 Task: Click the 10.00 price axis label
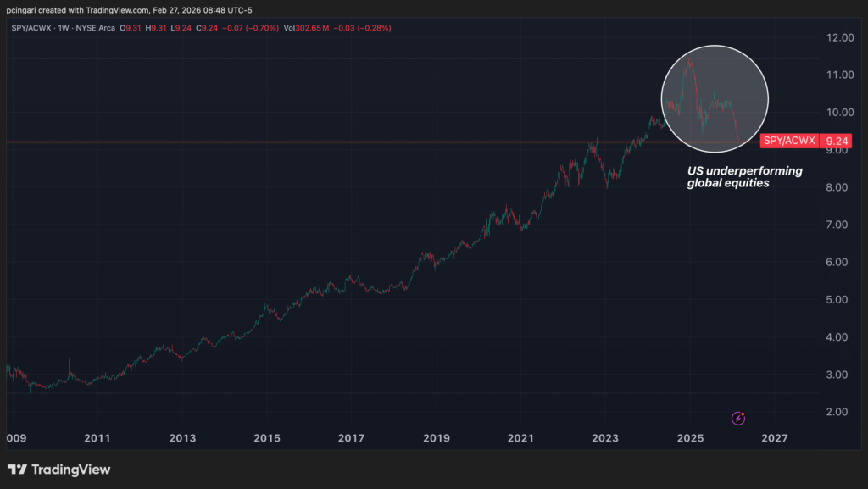[840, 113]
